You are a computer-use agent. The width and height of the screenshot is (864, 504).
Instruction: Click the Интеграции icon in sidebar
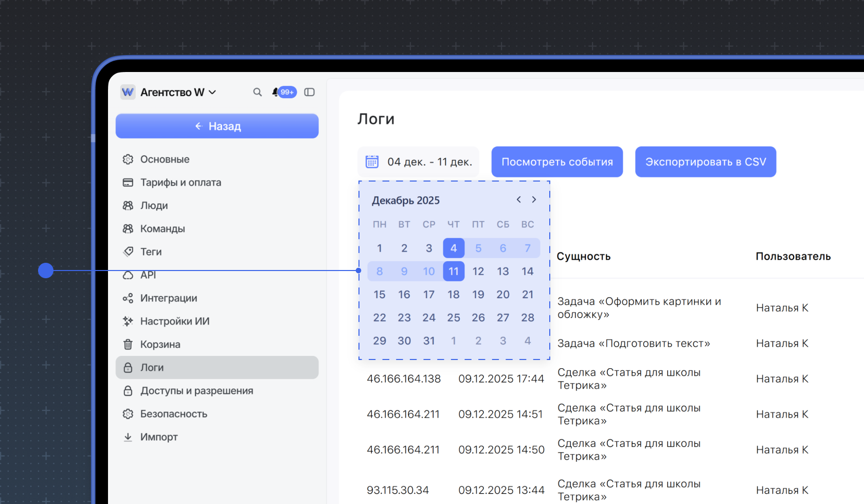point(128,298)
